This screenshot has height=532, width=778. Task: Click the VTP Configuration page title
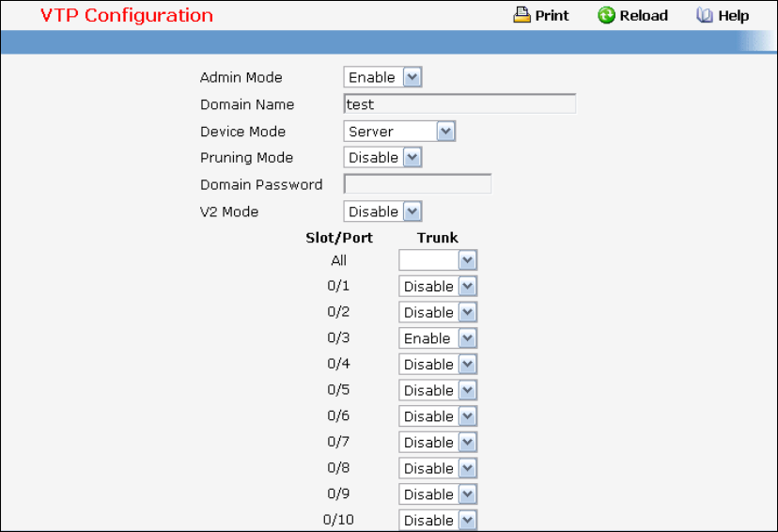pyautogui.click(x=127, y=15)
